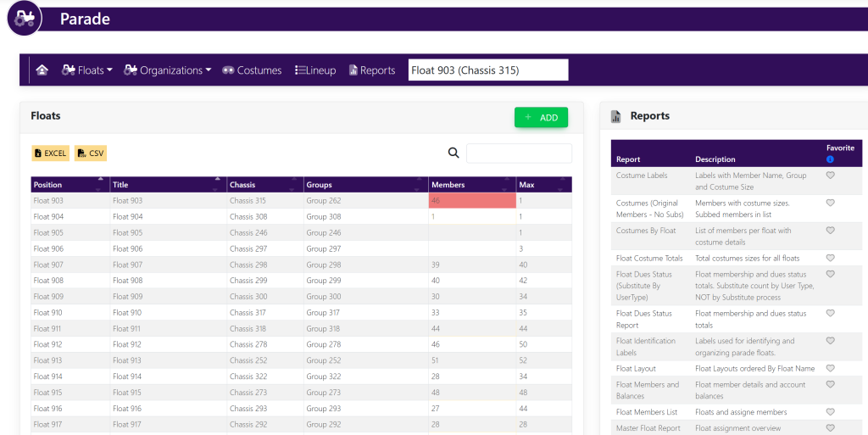Click the green ADD button

(541, 118)
